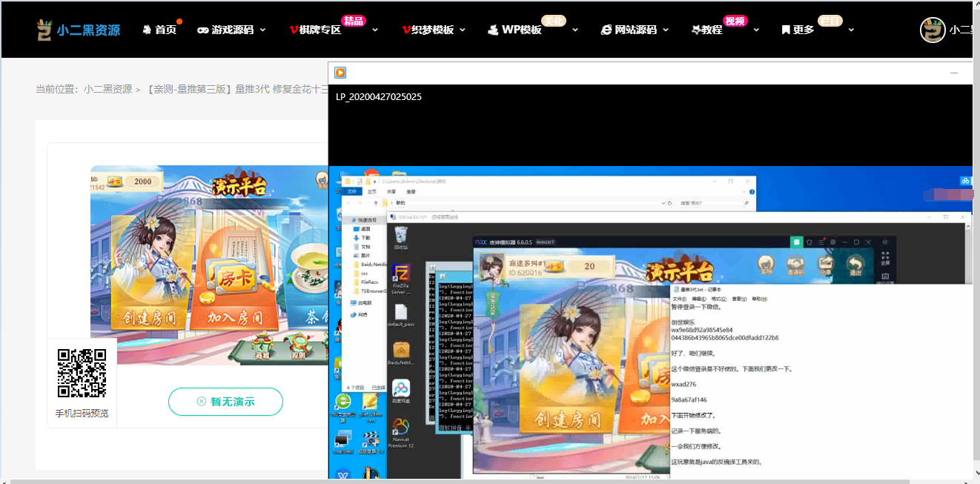The image size is (980, 484).
Task: Select 网络 in the File Explorer tree
Action: pos(359,314)
